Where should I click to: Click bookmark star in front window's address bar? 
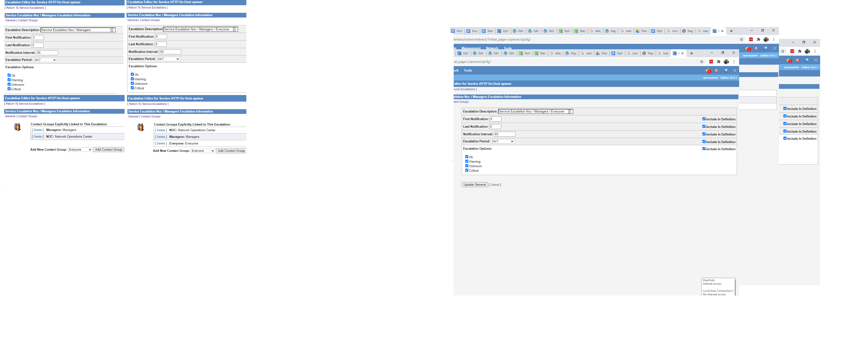pyautogui.click(x=701, y=62)
